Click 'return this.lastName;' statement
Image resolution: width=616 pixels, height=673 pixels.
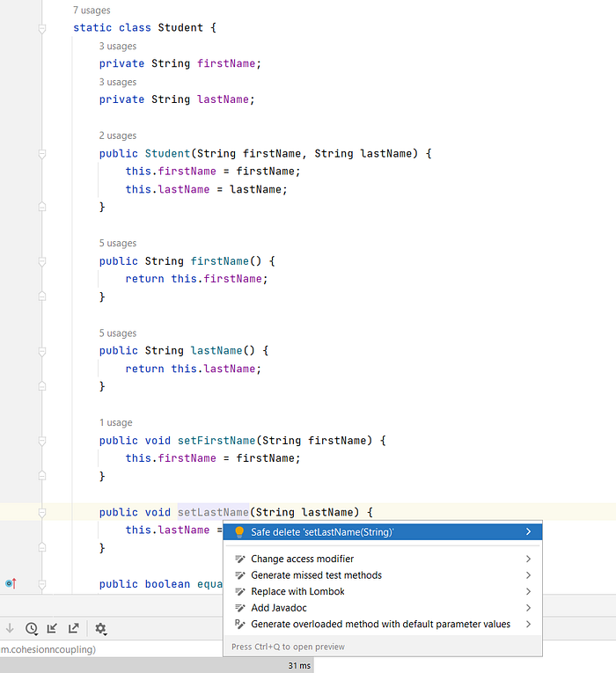pyautogui.click(x=194, y=369)
